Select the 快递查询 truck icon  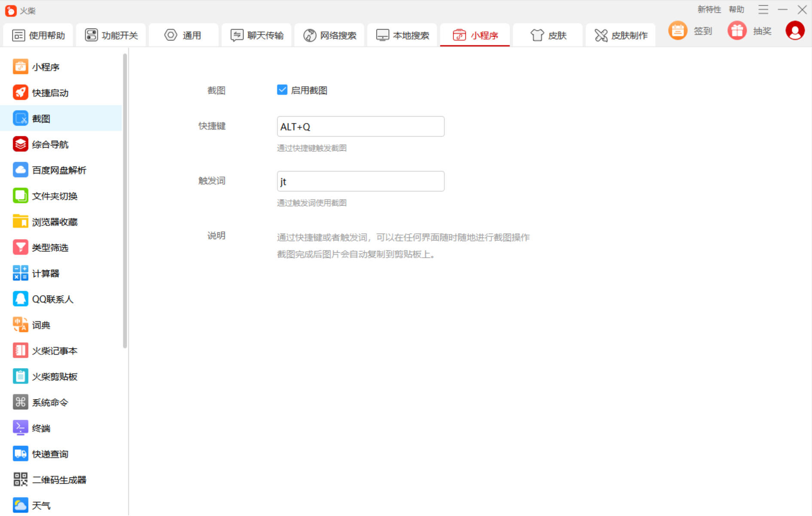(x=20, y=454)
